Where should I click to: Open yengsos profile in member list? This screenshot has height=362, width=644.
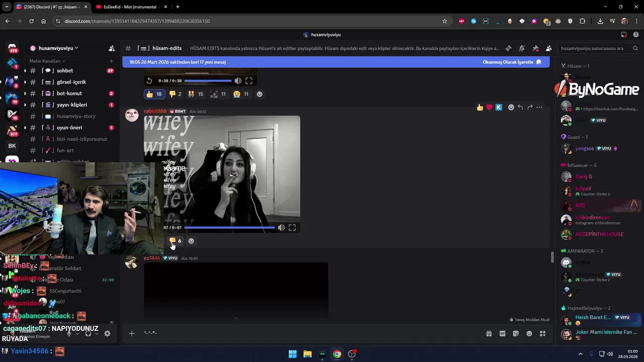[x=585, y=148]
